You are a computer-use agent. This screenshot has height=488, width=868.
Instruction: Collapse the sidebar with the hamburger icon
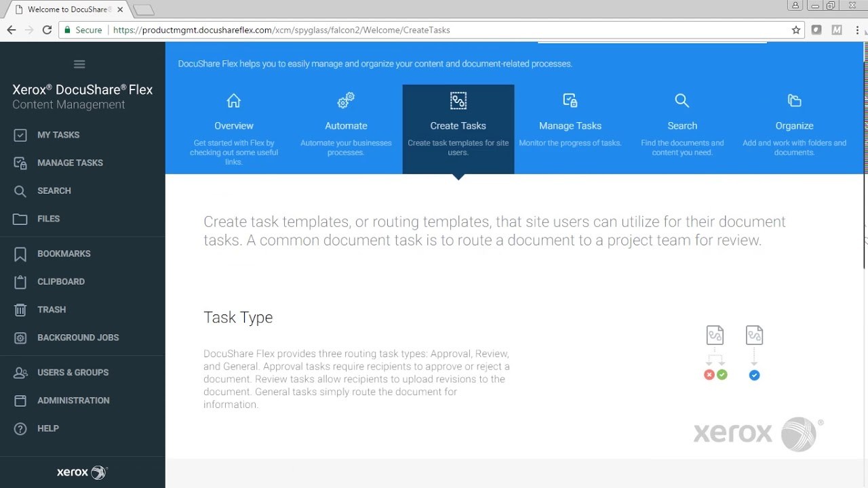79,64
